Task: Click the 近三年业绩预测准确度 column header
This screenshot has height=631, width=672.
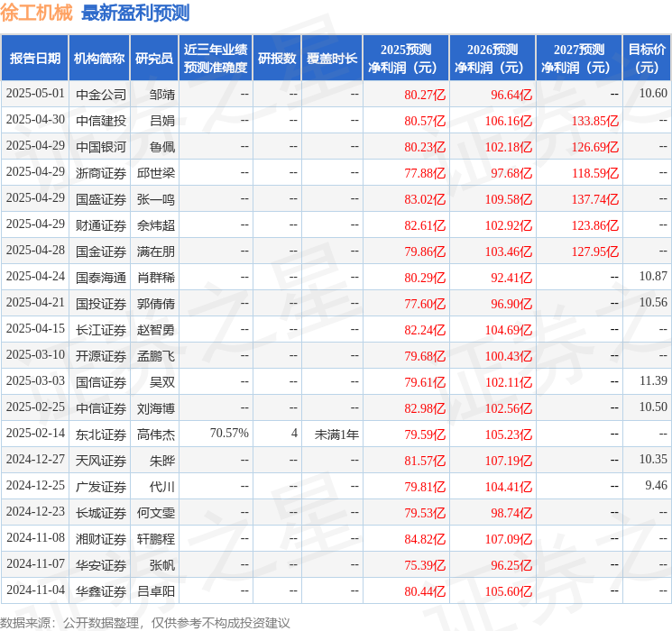Action: (x=216, y=58)
